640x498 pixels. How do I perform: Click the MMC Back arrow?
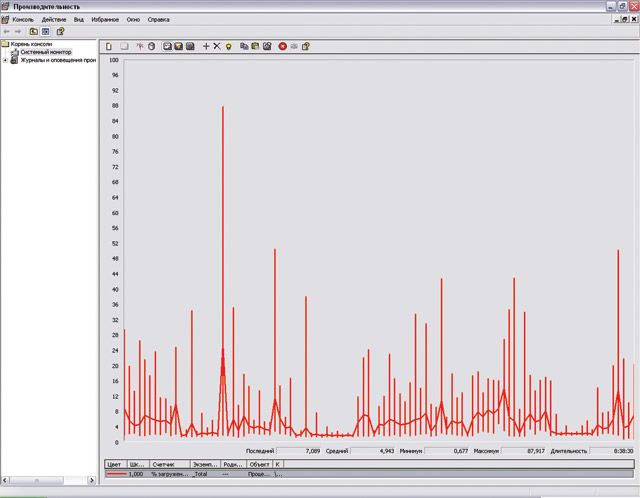(7, 31)
